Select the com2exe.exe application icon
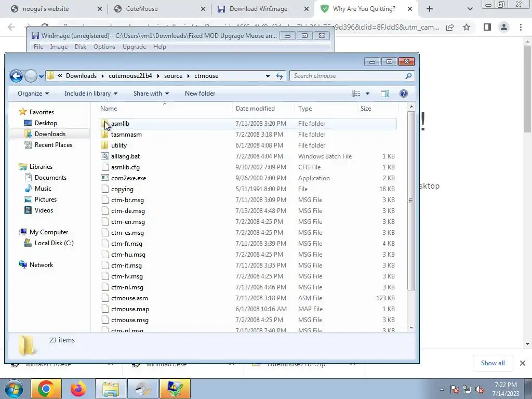The height and width of the screenshot is (399, 532). (105, 178)
